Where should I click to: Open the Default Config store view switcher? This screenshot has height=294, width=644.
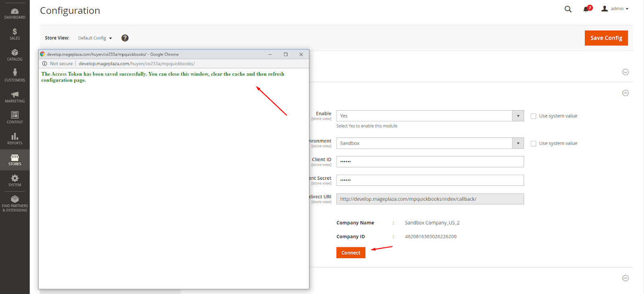tap(95, 38)
